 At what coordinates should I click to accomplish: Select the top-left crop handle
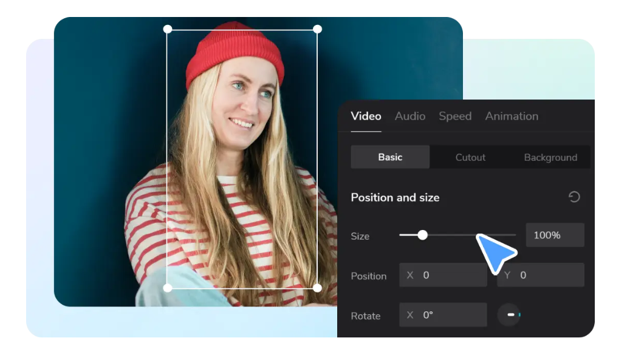(x=168, y=29)
